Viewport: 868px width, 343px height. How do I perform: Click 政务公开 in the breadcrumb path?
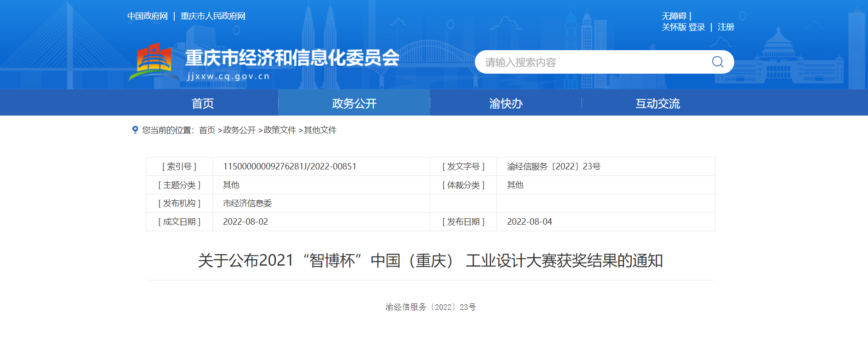pos(239,130)
